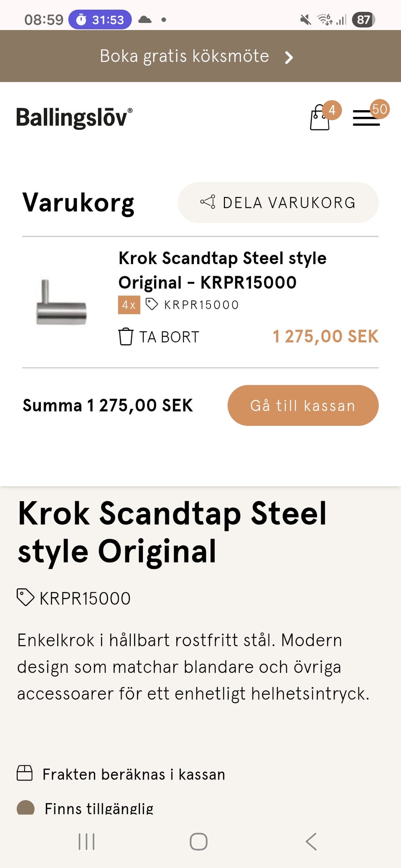
Task: Open Android recent apps button
Action: click(86, 841)
